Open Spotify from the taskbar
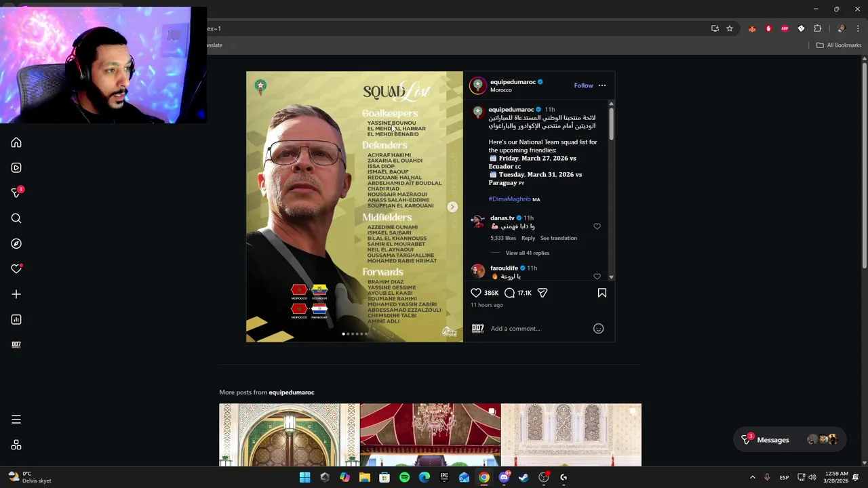 [x=404, y=477]
